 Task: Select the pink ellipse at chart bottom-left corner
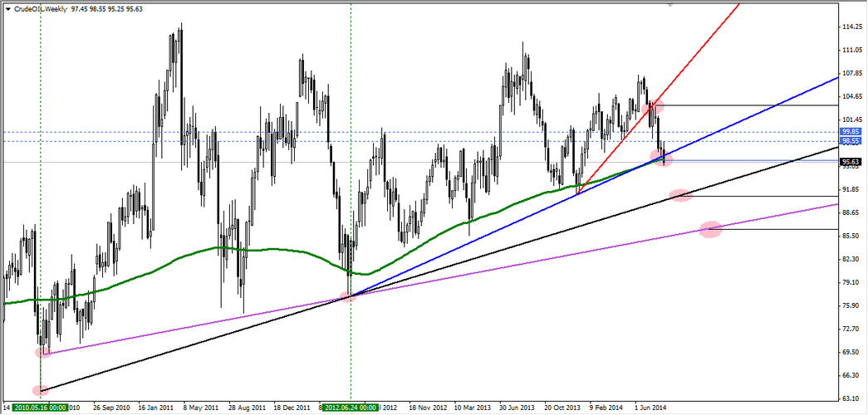(40, 390)
